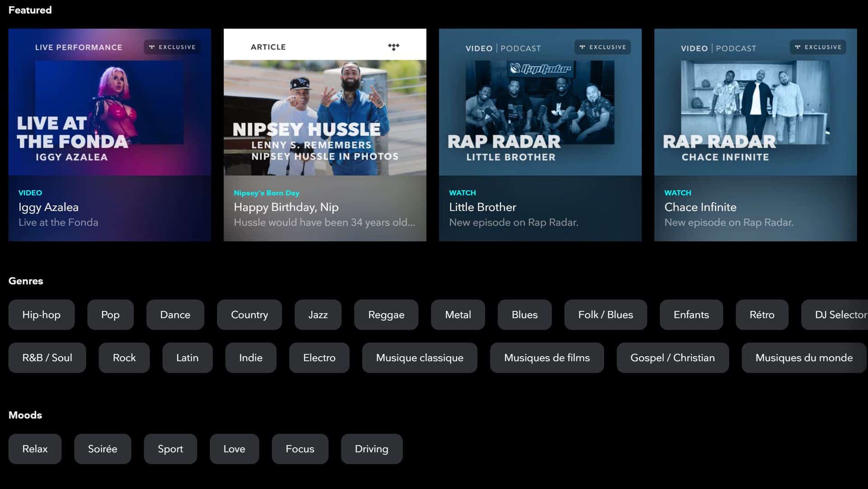Open the Jazz genre
The width and height of the screenshot is (868, 489).
point(318,315)
